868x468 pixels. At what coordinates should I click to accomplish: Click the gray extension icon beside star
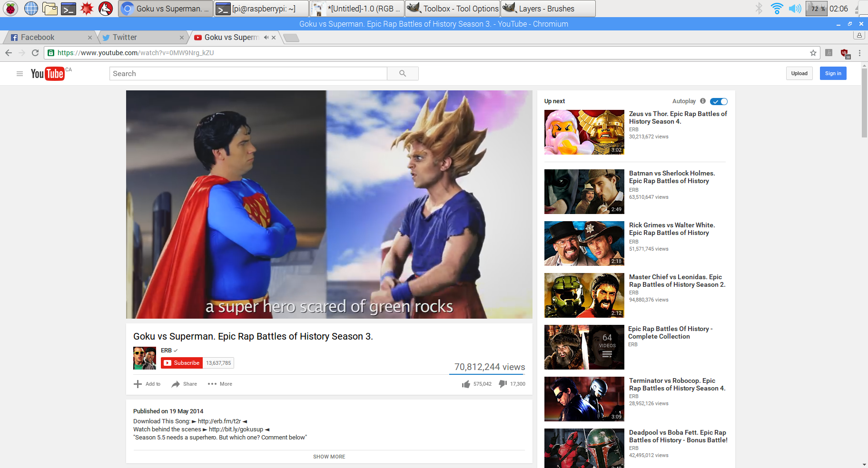(829, 53)
